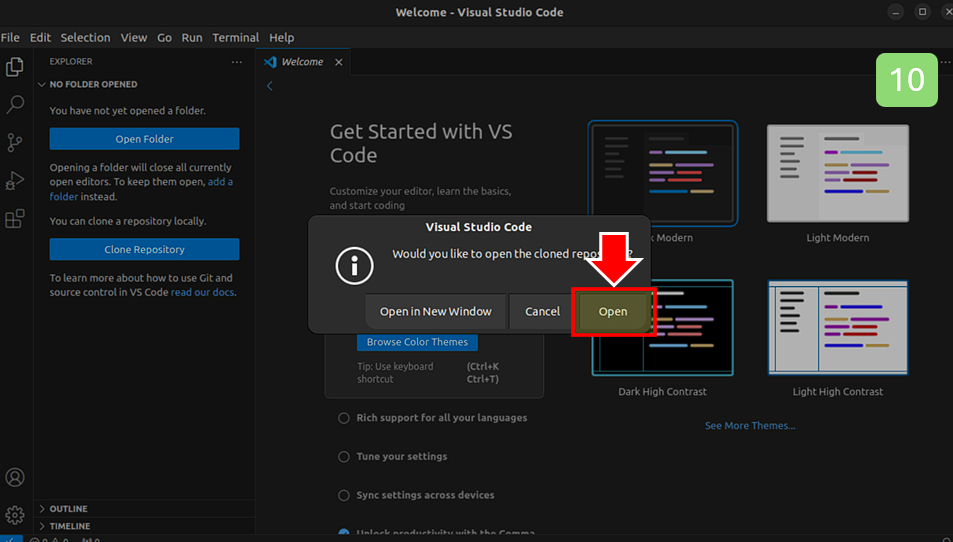Select Rich support for all your languages step
Image resolution: width=953 pixels, height=542 pixels.
(x=433, y=418)
